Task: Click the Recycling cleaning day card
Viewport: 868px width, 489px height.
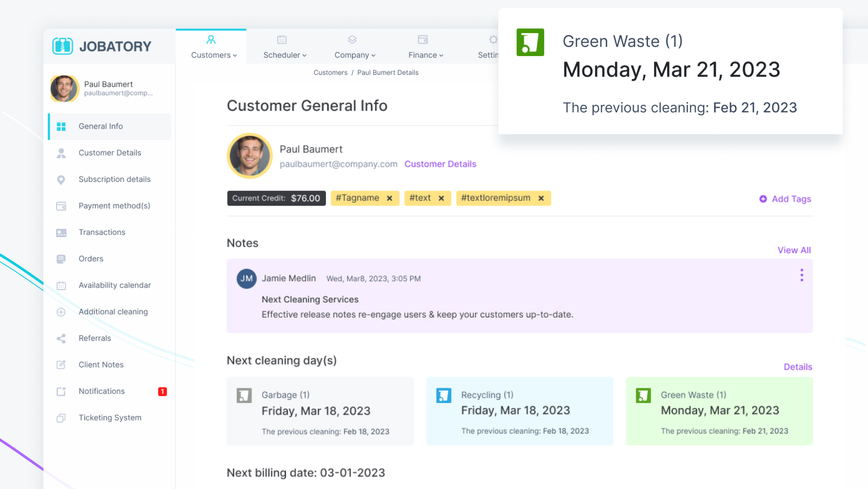Action: tap(519, 411)
